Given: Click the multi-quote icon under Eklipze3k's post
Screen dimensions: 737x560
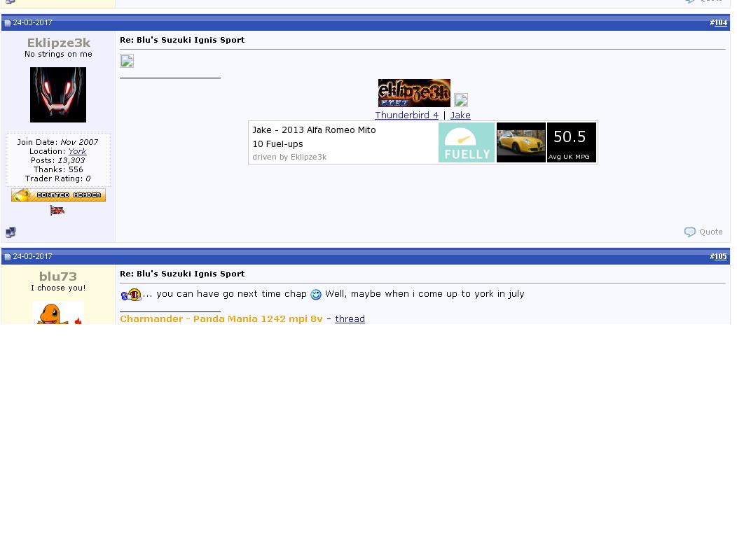Looking at the screenshot, I should point(11,232).
